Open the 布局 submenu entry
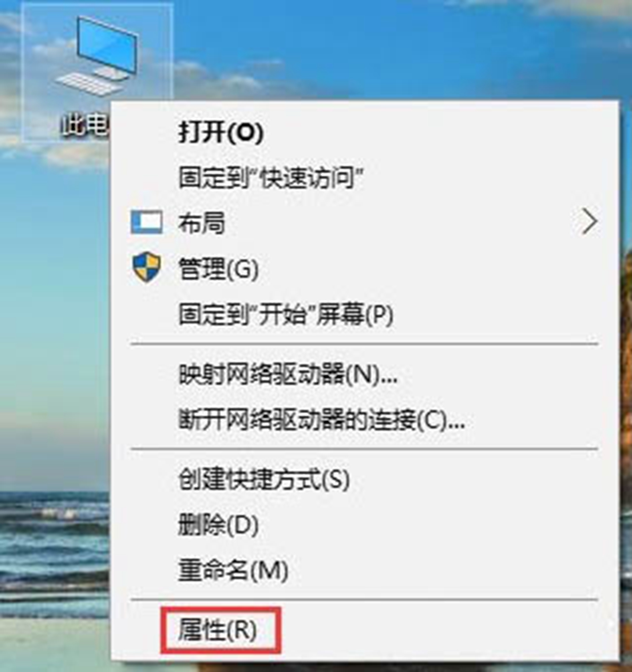Screen dimensions: 632x672 click(364, 222)
